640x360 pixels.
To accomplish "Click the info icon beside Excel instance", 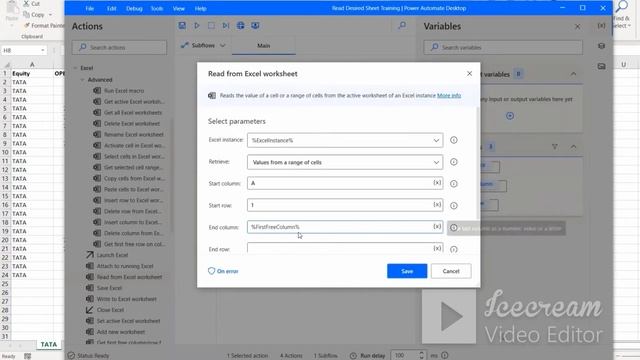I will 453,140.
